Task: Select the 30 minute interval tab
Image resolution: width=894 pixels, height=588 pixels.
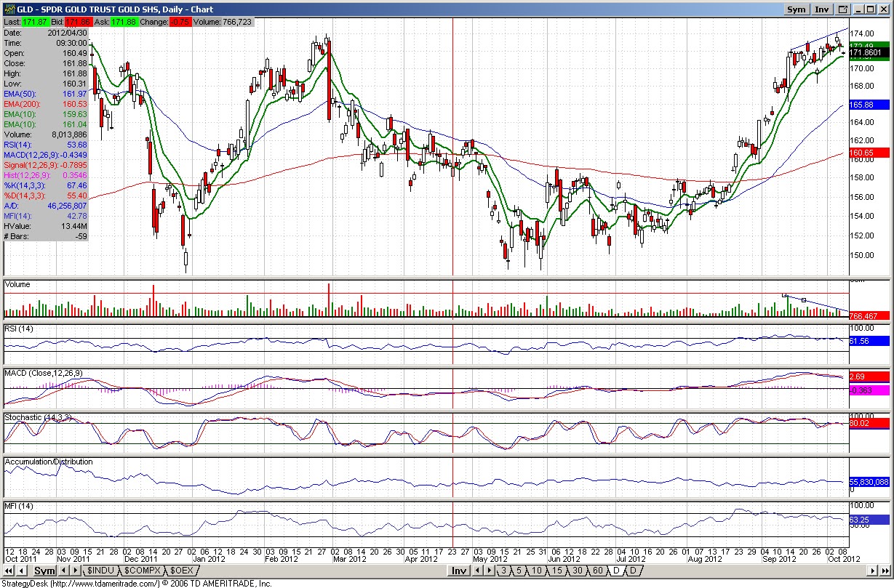Action: [577, 571]
